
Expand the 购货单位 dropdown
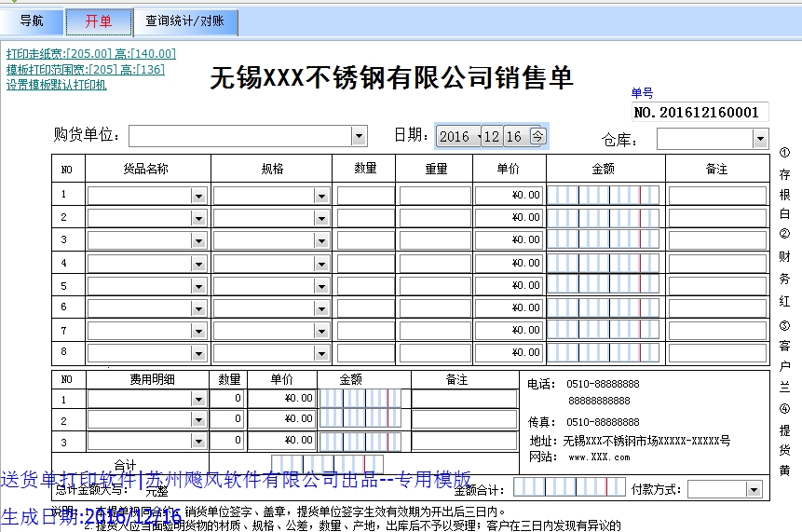coord(359,136)
